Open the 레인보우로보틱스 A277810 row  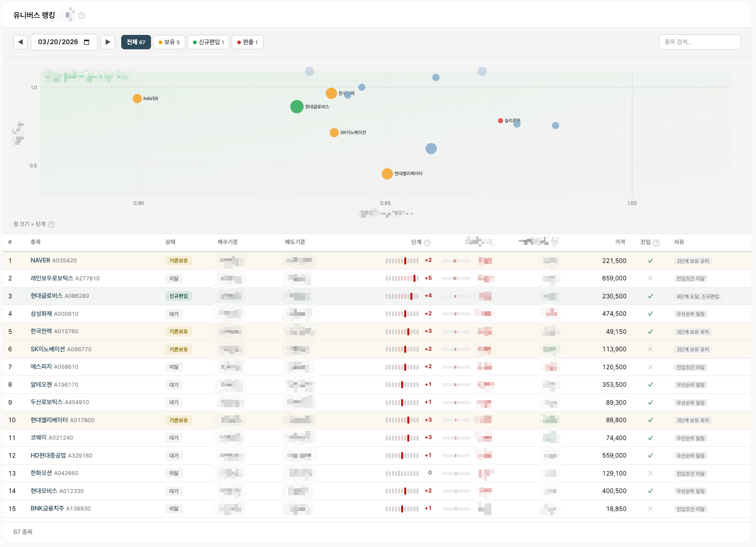point(377,278)
